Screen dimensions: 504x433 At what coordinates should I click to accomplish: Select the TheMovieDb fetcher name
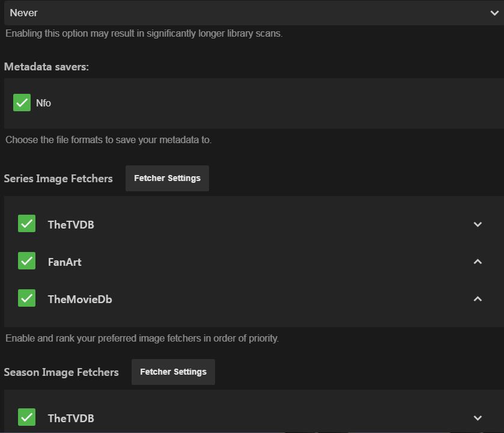[x=80, y=299]
